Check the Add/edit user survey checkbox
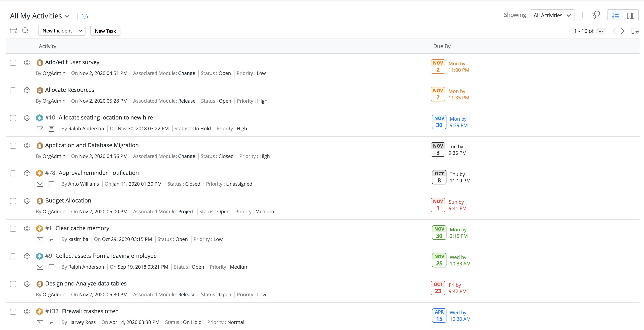Viewport: 644px width, 330px height. [13, 63]
